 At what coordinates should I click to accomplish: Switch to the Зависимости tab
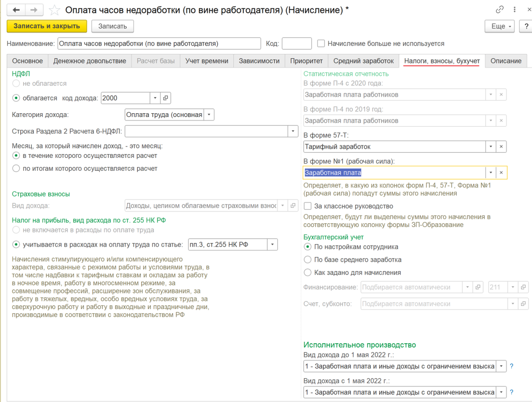pyautogui.click(x=259, y=61)
